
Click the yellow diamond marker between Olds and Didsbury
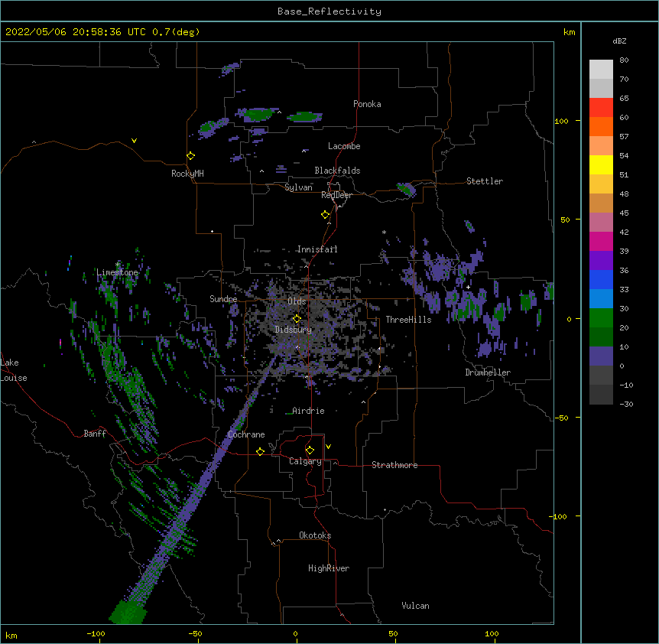coord(297,319)
